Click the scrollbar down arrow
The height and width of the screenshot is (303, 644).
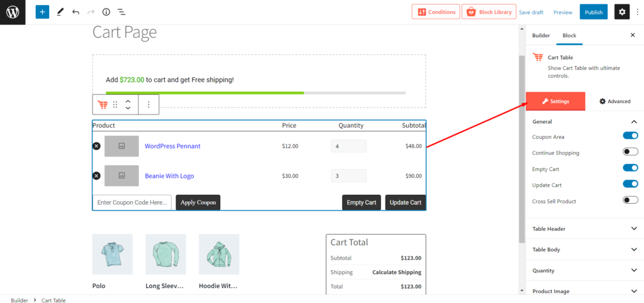coord(521,290)
